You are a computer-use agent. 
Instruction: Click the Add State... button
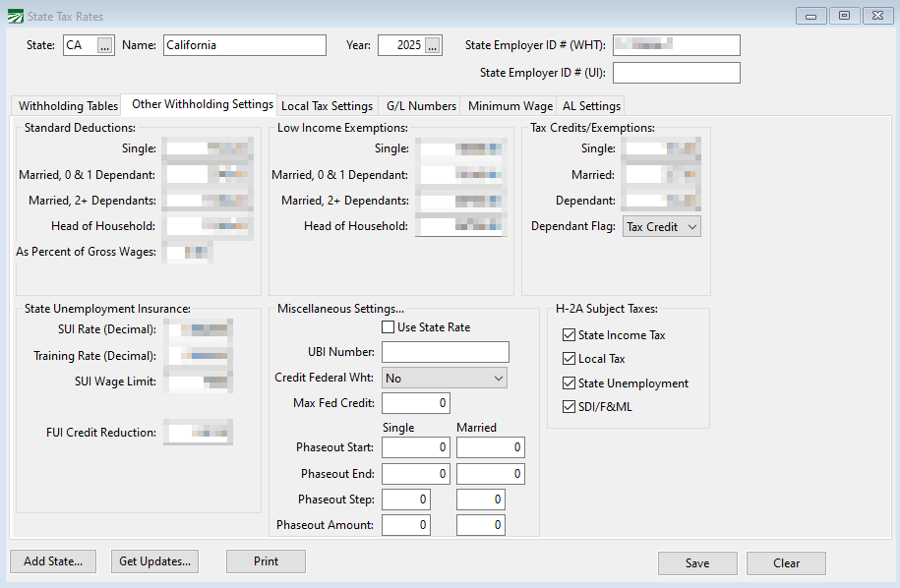[53, 561]
